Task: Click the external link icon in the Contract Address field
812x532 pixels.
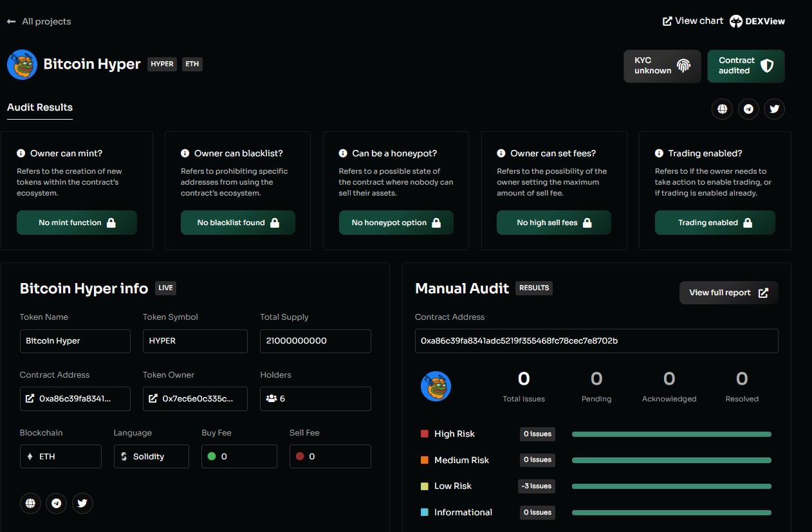Action: 30,399
